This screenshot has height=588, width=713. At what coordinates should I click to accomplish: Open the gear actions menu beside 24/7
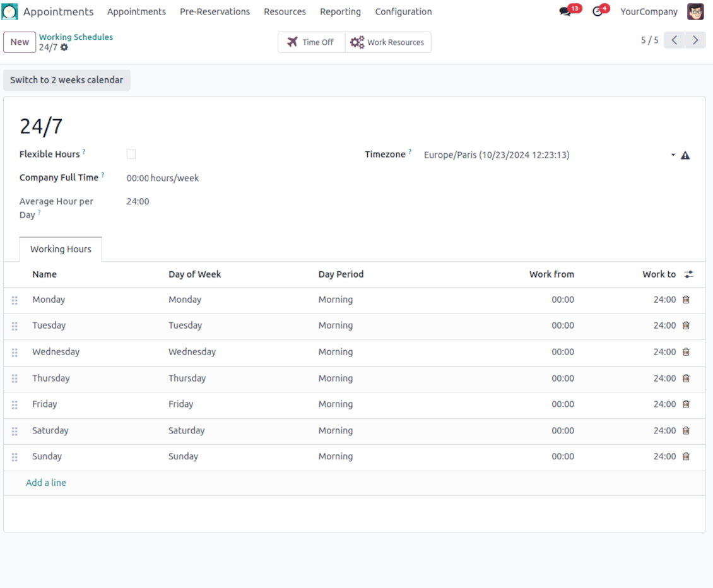64,47
